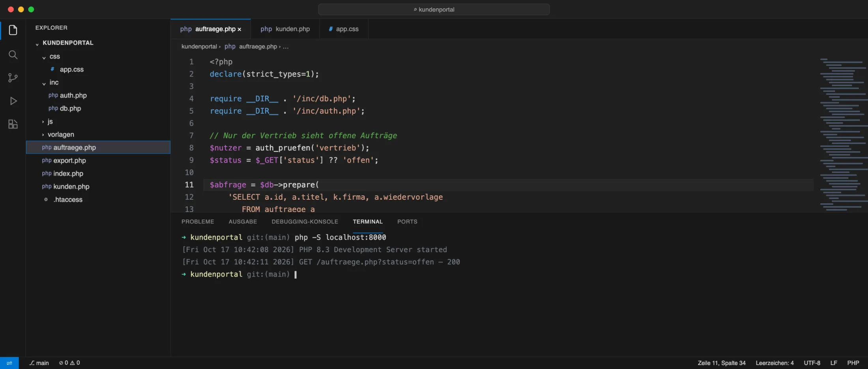Click line number 8 in the gutter

191,148
